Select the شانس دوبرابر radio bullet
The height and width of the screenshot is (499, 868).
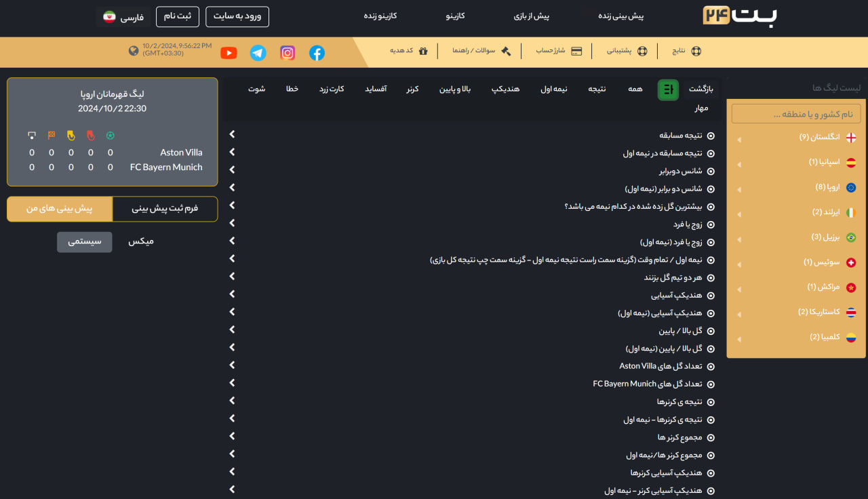tap(711, 171)
